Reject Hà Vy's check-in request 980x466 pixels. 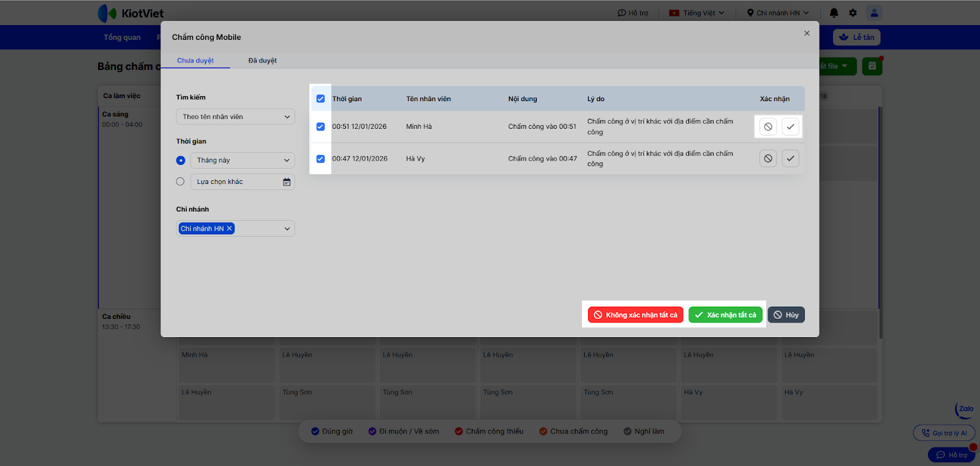[768, 159]
